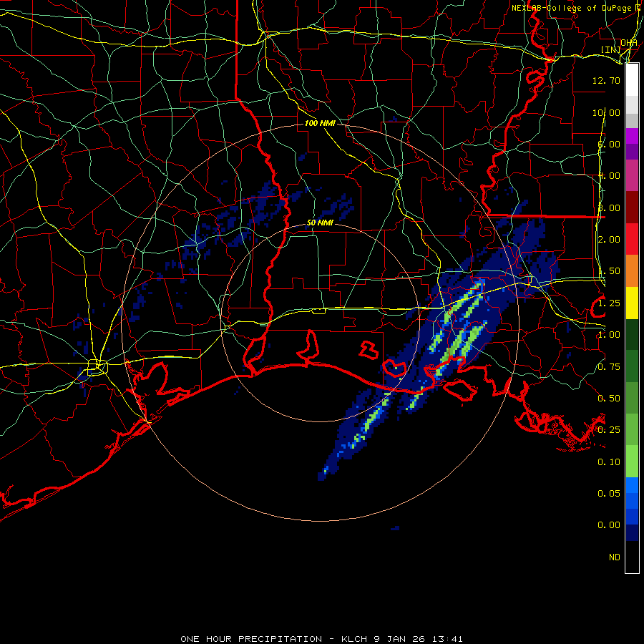
Task: Click the 50 NMI range ring label
Action: tap(320, 223)
